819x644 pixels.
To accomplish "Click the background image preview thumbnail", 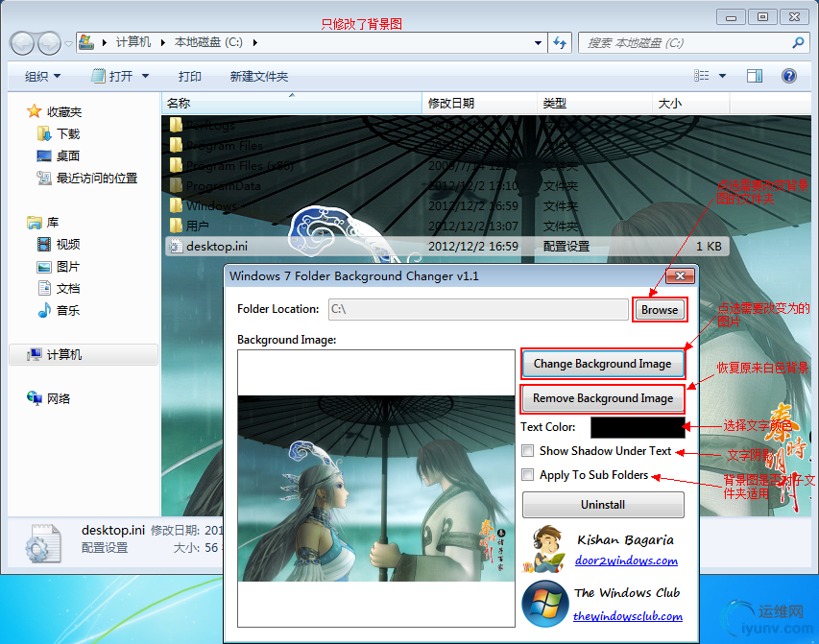I will 376,489.
